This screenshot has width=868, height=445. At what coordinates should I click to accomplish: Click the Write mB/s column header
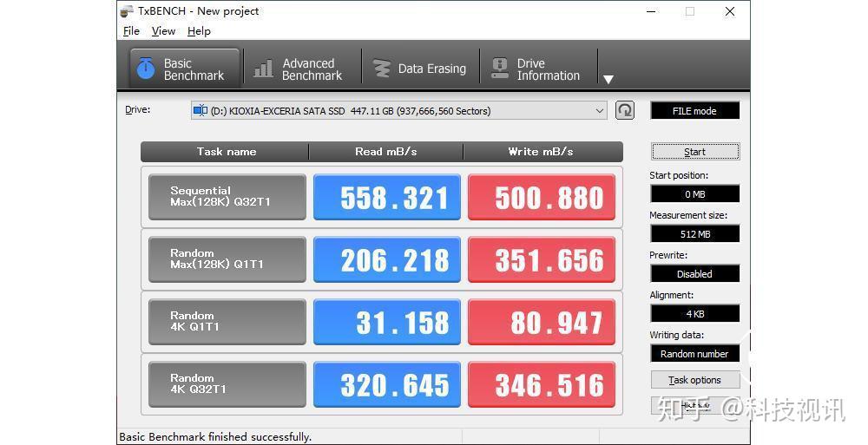tap(543, 152)
